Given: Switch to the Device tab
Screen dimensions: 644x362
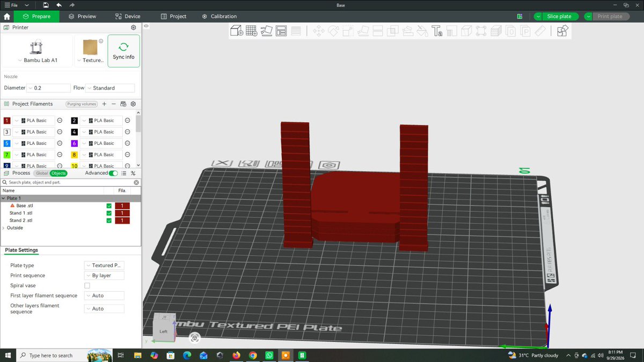Looking at the screenshot, I should (x=128, y=17).
